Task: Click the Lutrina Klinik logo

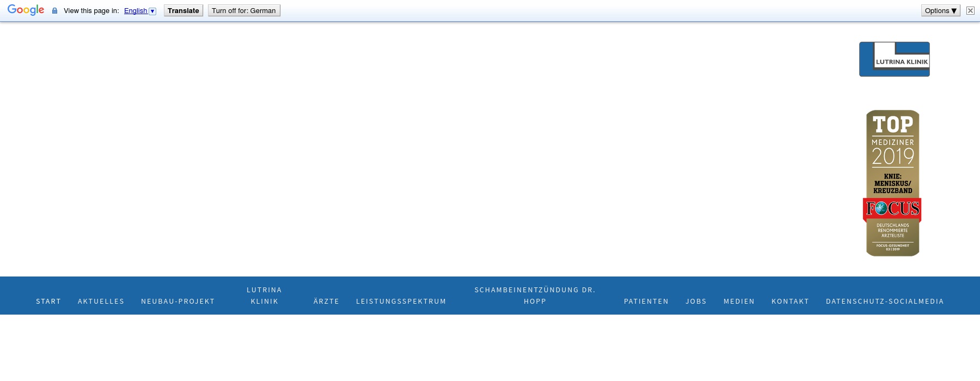Action: 894,59
